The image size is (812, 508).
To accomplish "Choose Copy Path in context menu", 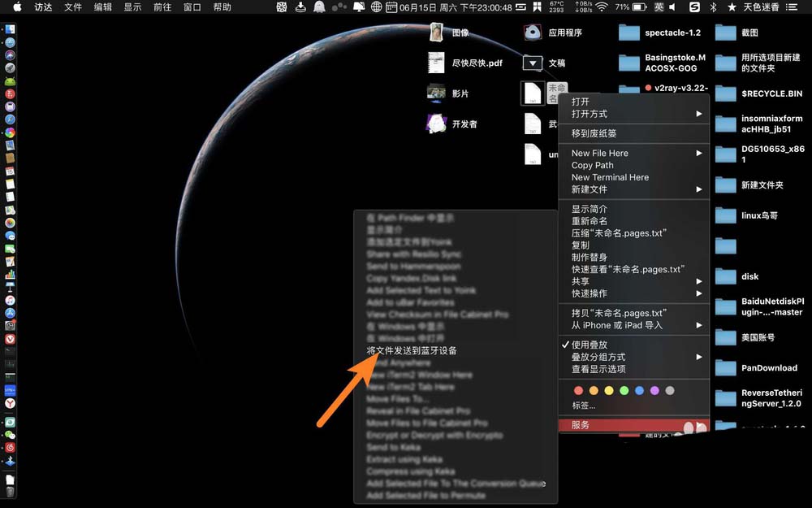I will (633, 165).
